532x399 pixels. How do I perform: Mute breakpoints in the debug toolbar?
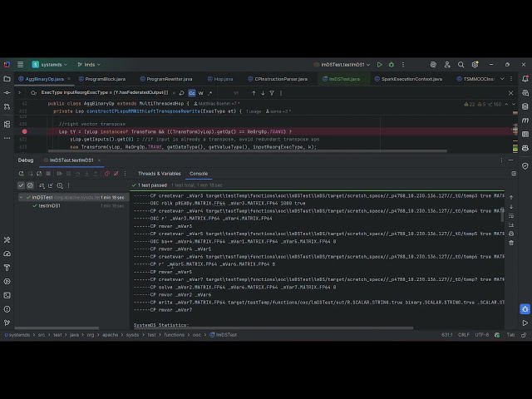(116, 174)
